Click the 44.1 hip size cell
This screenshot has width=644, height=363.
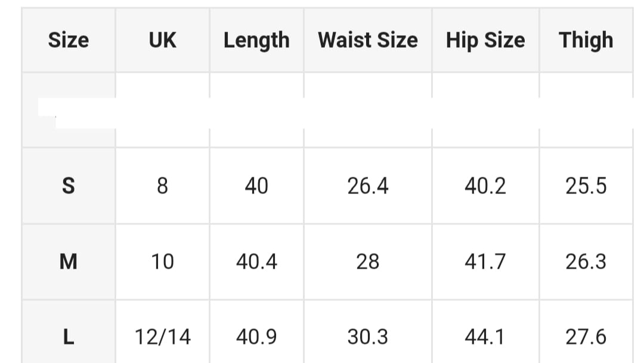pyautogui.click(x=485, y=337)
